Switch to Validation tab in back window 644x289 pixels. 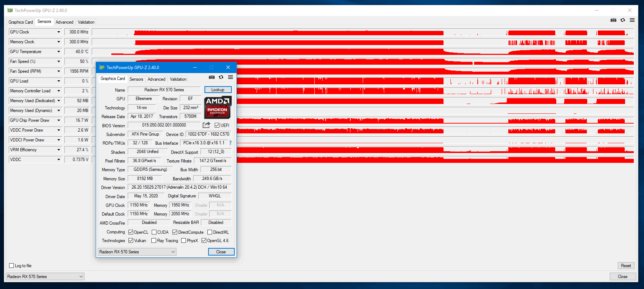point(86,22)
